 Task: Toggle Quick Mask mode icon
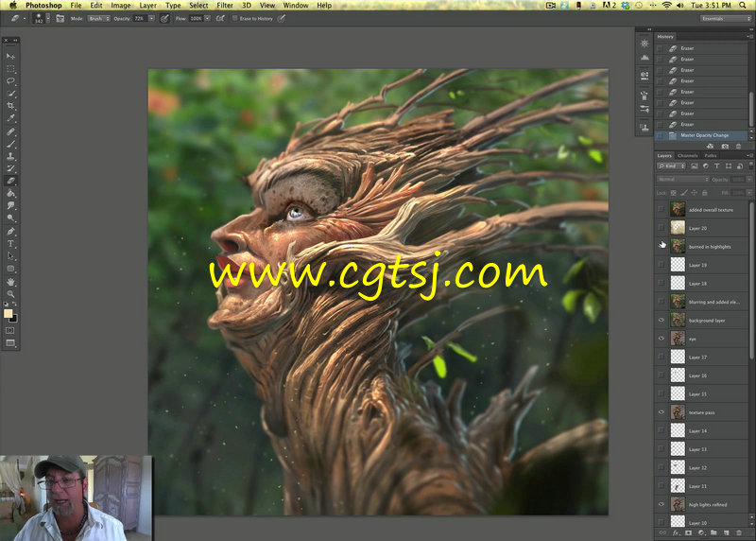pos(10,331)
